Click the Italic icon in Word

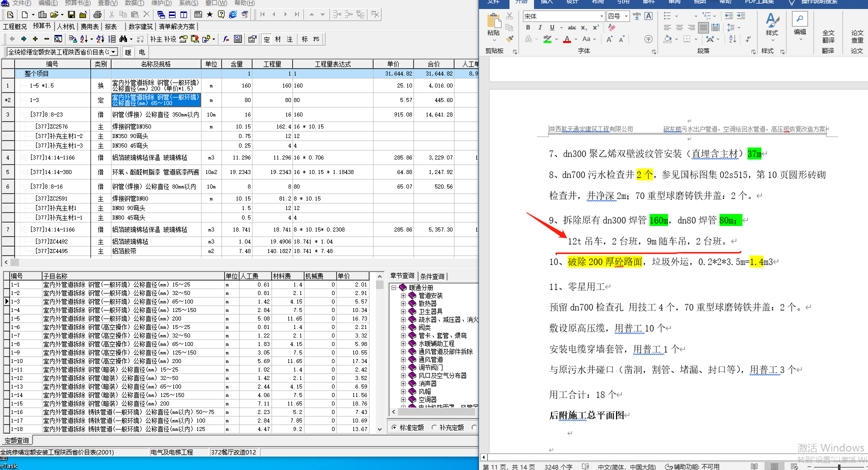[x=540, y=27]
